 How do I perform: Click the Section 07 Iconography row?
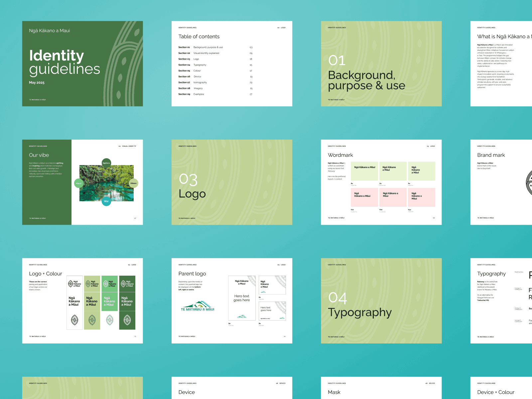coord(215,82)
